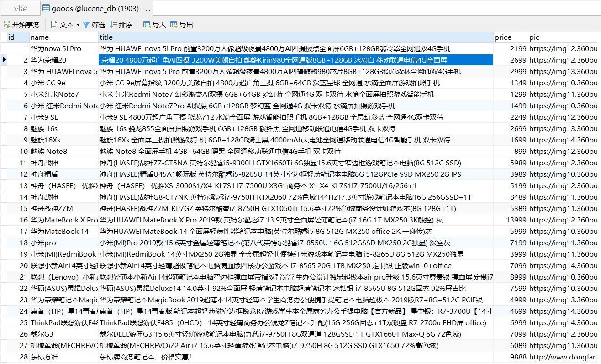
Task: Click title cell 小米(MI)Pro 2019款 15.6英寸
Action: (296, 243)
